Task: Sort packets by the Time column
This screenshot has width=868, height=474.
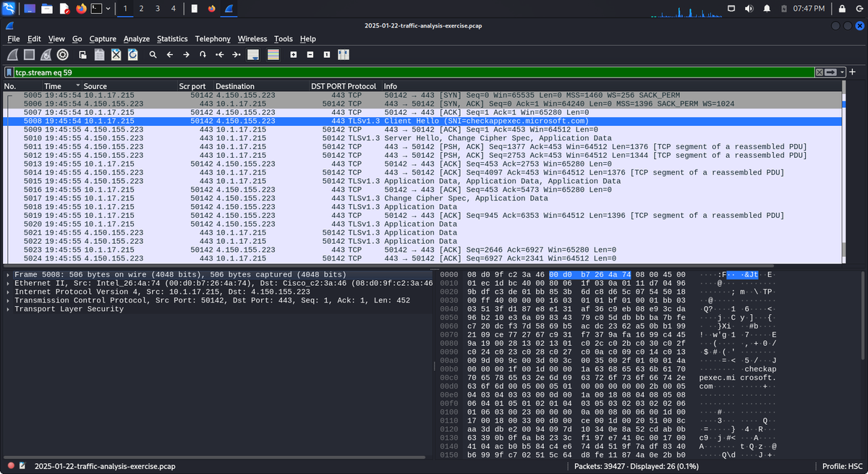Action: (x=62, y=86)
